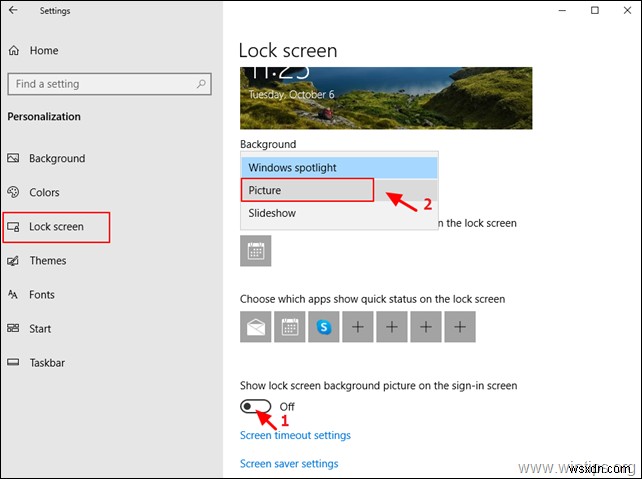Viewport: 642px width, 479px height.
Task: Open Screen timeout settings link
Action: coord(295,435)
